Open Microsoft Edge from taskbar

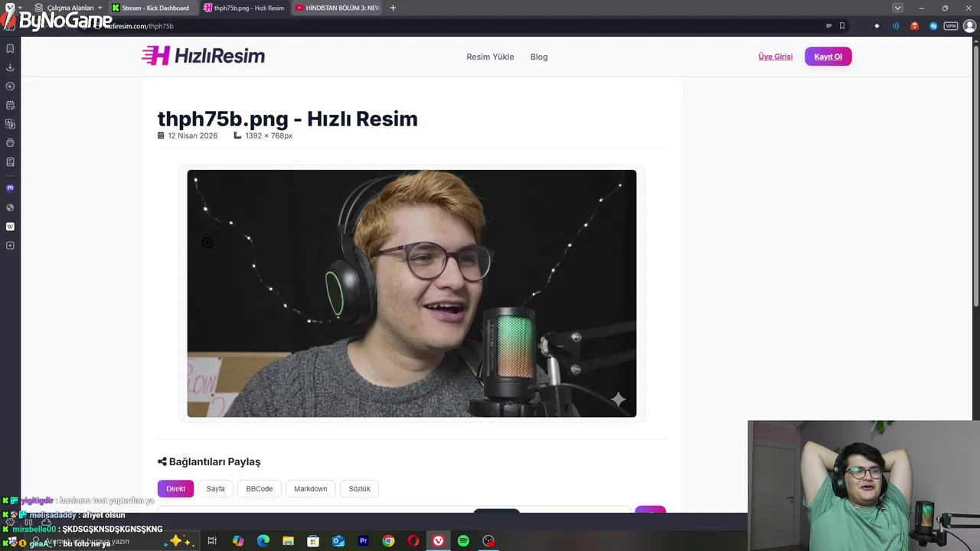click(x=263, y=541)
